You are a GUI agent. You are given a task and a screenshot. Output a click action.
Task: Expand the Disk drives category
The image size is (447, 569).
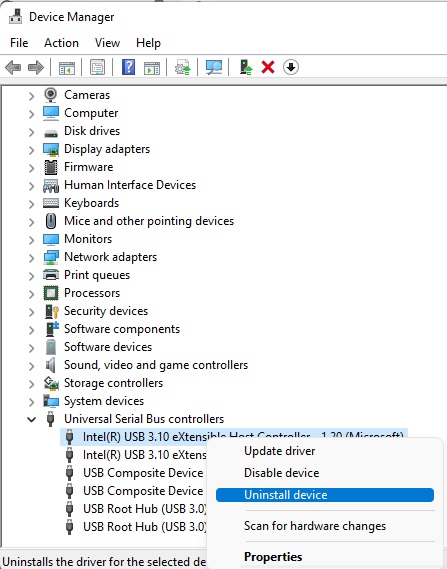coord(32,131)
